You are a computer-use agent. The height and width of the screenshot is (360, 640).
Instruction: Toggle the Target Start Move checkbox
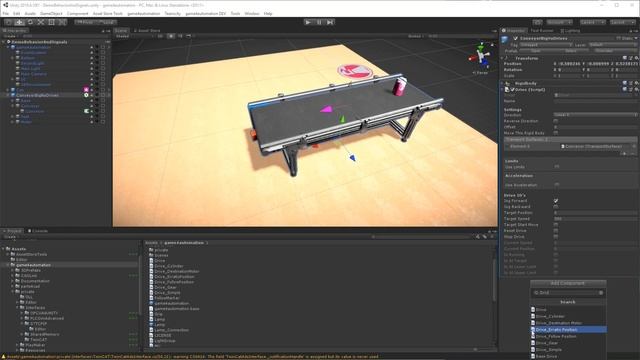556,225
